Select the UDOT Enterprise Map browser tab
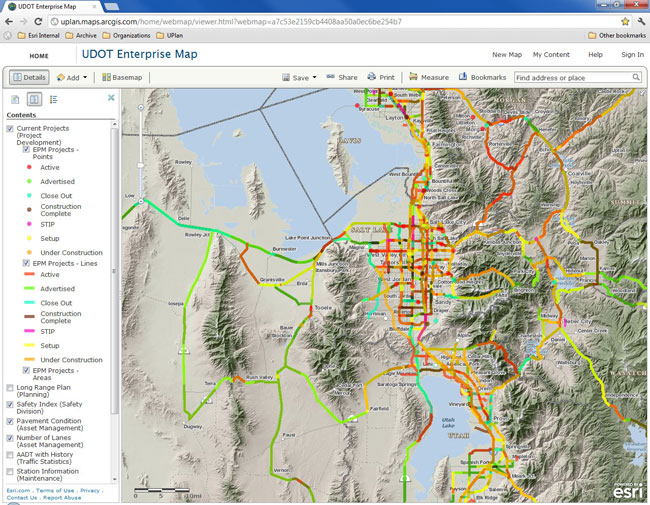This screenshot has height=505, width=650. pos(53,7)
